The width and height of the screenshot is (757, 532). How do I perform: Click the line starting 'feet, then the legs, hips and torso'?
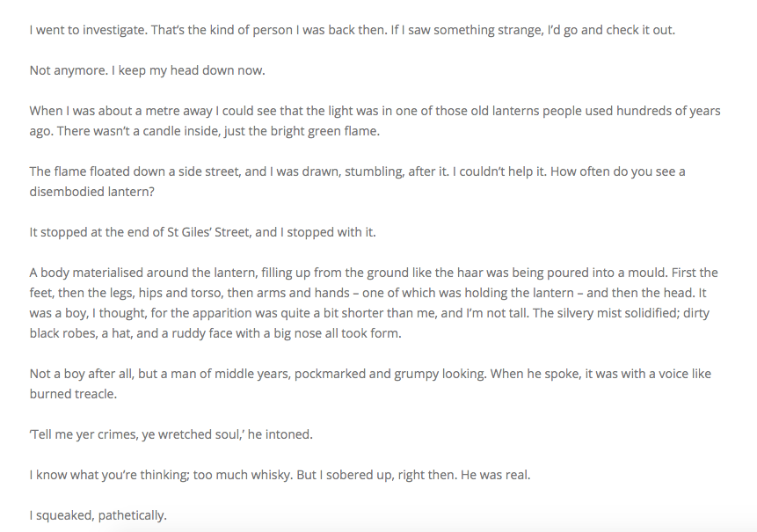pyautogui.click(x=352, y=293)
